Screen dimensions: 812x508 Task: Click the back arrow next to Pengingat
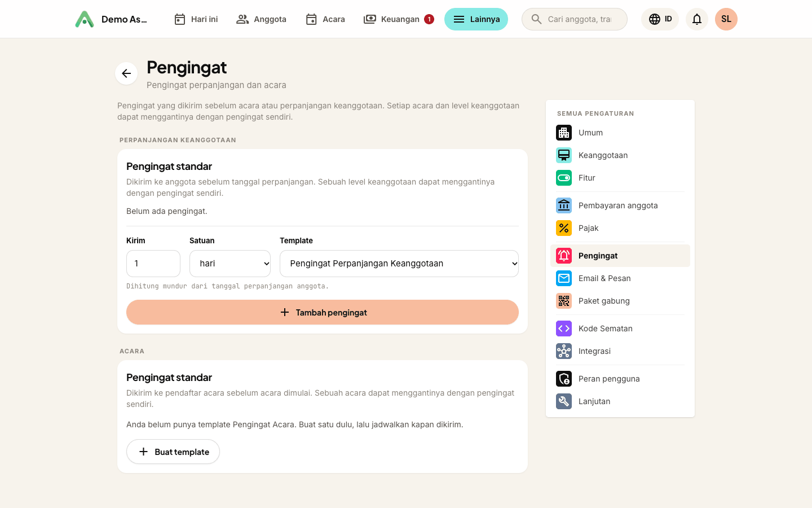pos(126,73)
